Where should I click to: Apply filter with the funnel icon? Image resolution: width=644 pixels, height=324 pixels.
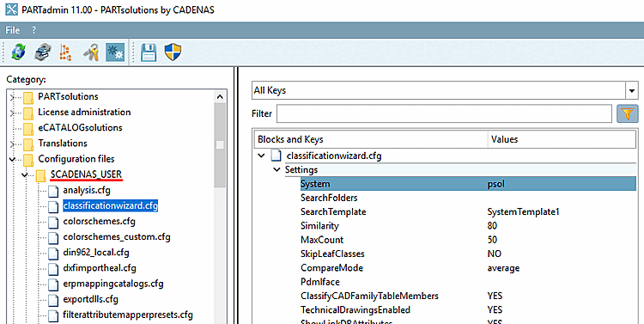pyautogui.click(x=627, y=113)
